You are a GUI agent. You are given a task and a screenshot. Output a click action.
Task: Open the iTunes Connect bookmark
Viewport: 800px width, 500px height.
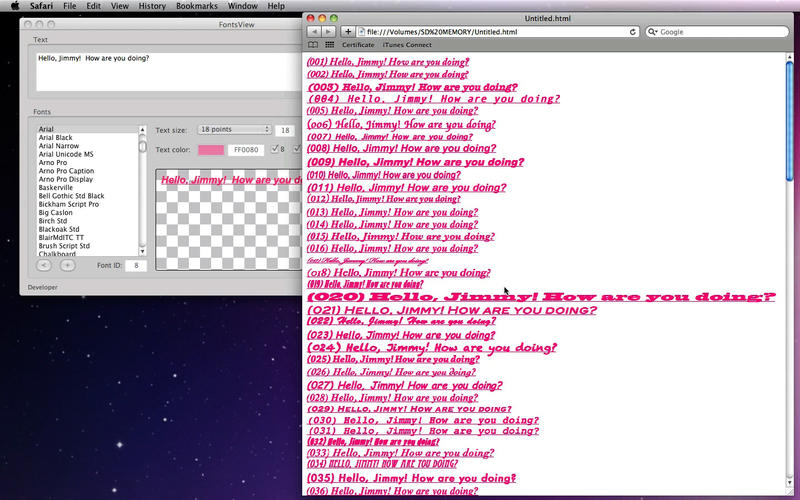point(407,45)
